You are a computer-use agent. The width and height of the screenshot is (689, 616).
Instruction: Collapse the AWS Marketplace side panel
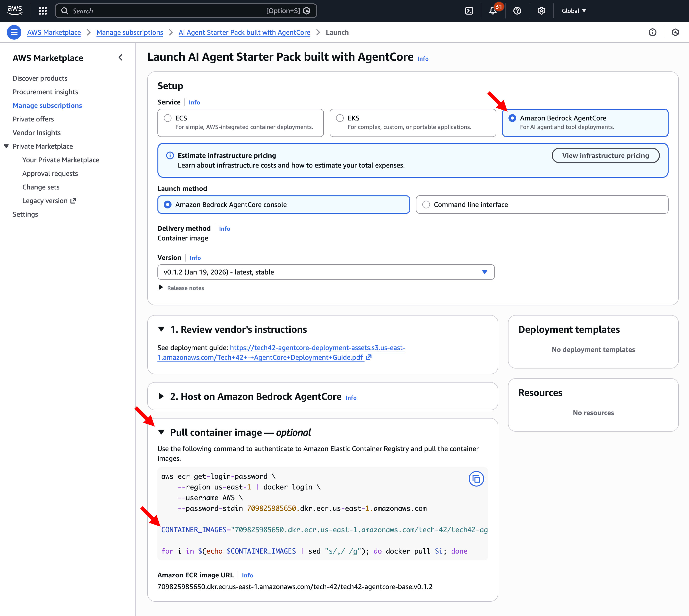[121, 58]
